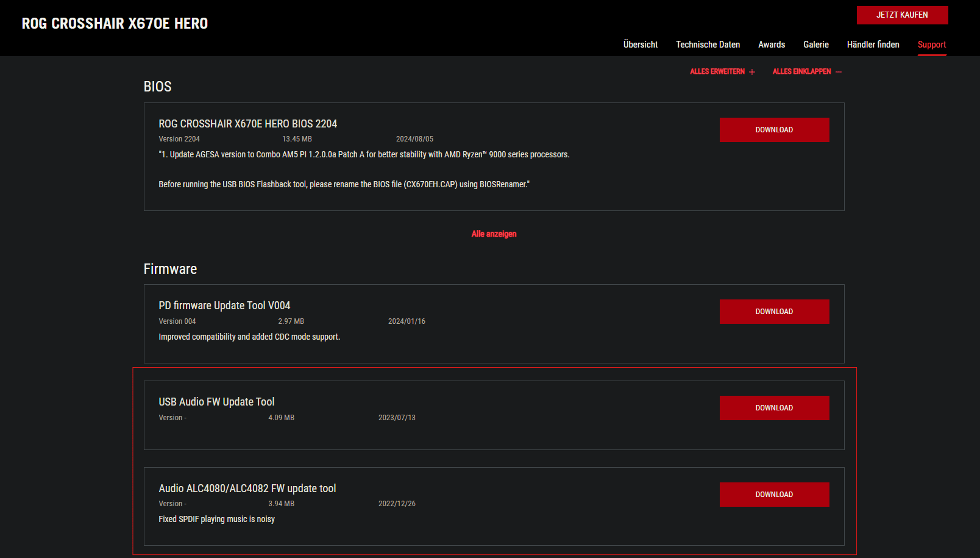Open the Händler finden tab
Viewport: 980px width, 558px height.
[x=873, y=45]
